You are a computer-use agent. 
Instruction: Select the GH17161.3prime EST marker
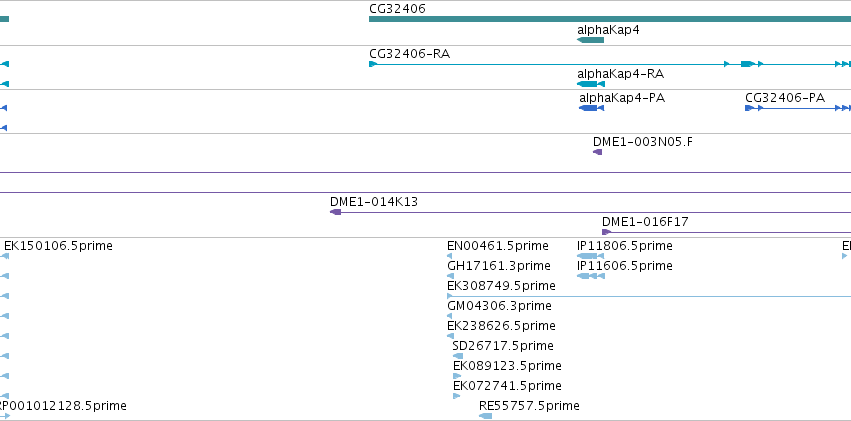[450, 276]
